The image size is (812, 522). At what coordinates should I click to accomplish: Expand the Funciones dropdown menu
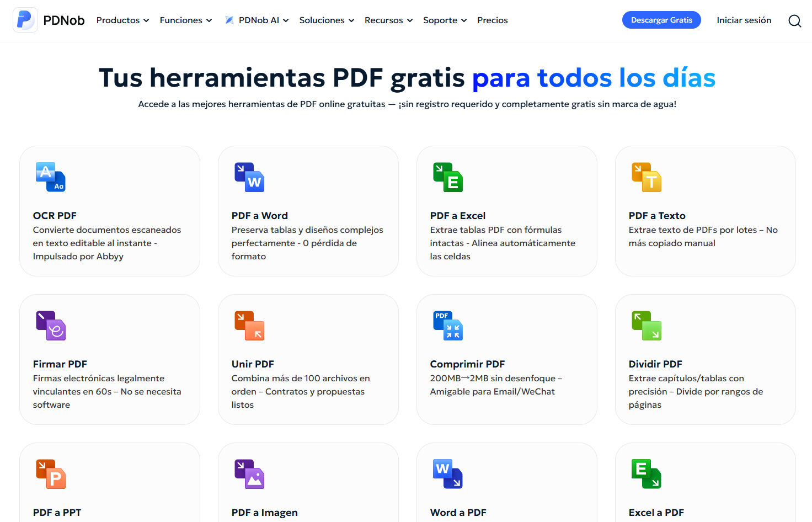pos(186,20)
